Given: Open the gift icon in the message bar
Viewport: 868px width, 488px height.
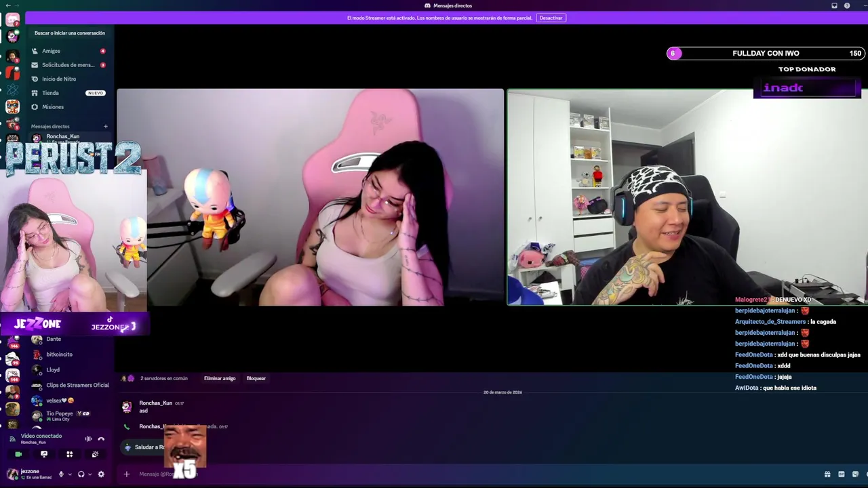Looking at the screenshot, I should pos(827,474).
